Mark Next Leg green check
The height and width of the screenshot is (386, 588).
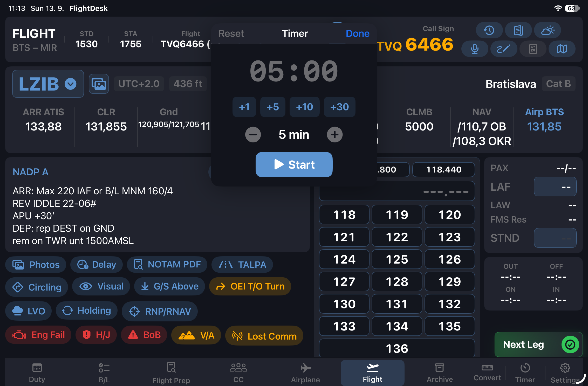click(x=538, y=344)
